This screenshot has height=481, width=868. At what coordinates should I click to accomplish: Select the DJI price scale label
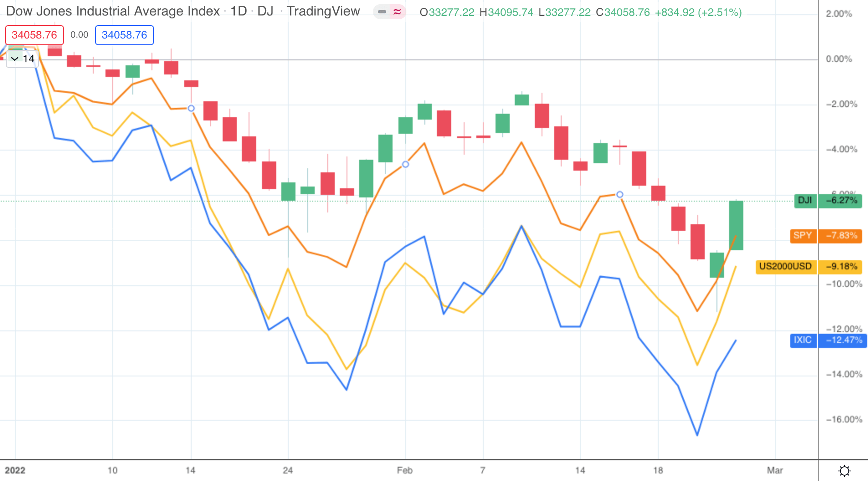(805, 200)
